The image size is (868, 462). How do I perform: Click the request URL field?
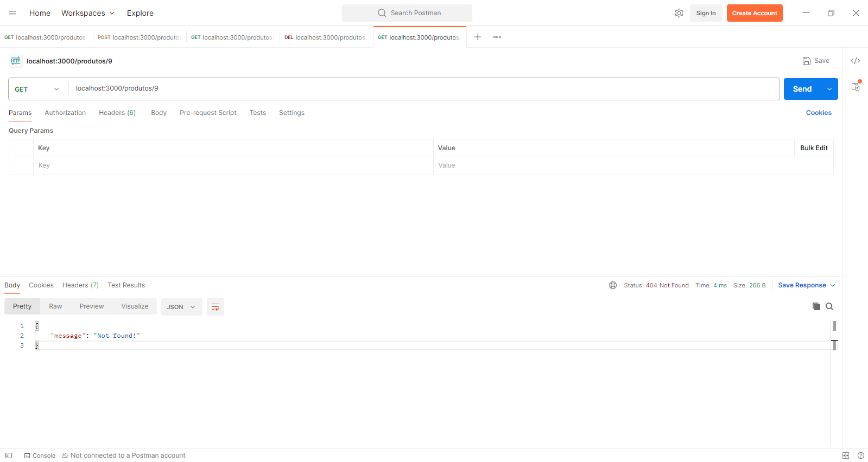point(424,89)
